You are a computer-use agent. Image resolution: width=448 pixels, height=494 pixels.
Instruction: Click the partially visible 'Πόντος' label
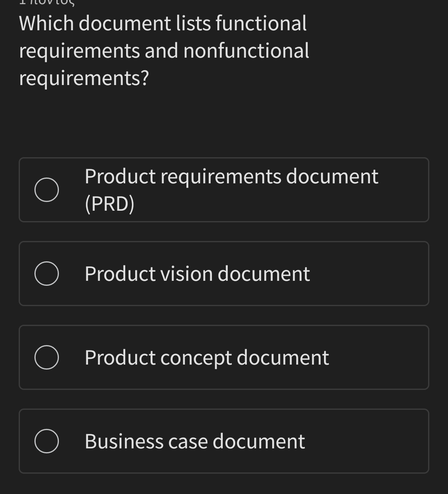[46, 3]
